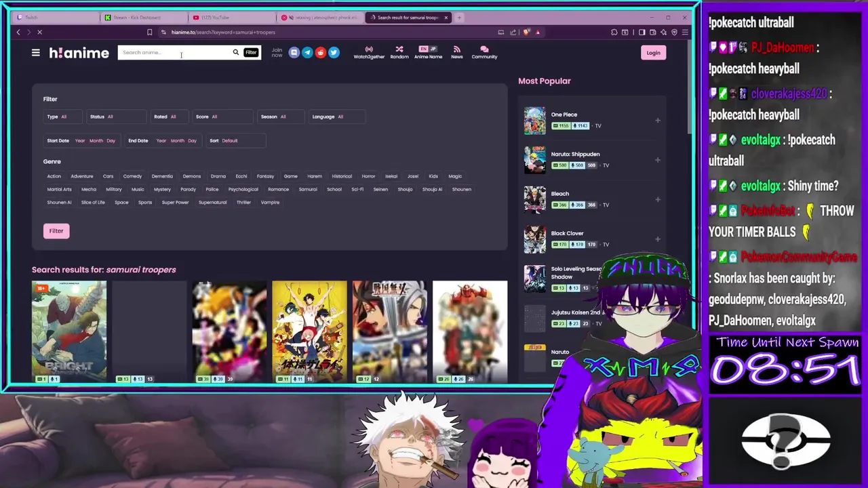Open the Start Date Year dropdown
Viewport: 868px width, 488px height.
pos(79,140)
